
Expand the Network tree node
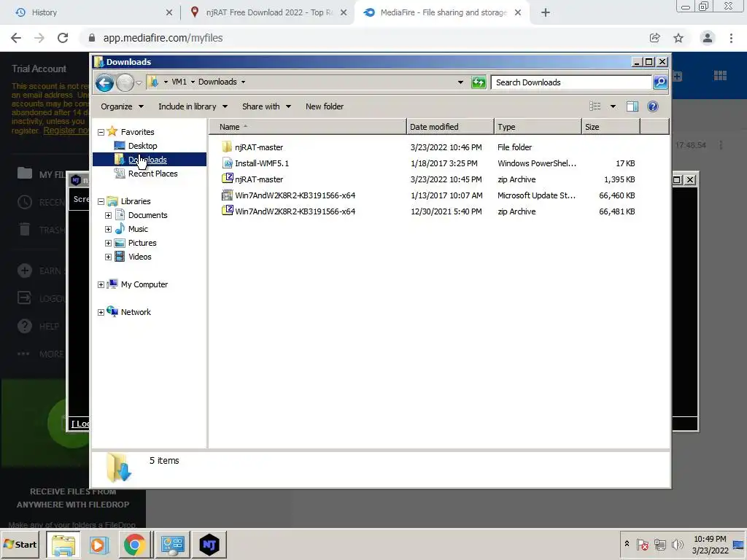pos(101,312)
